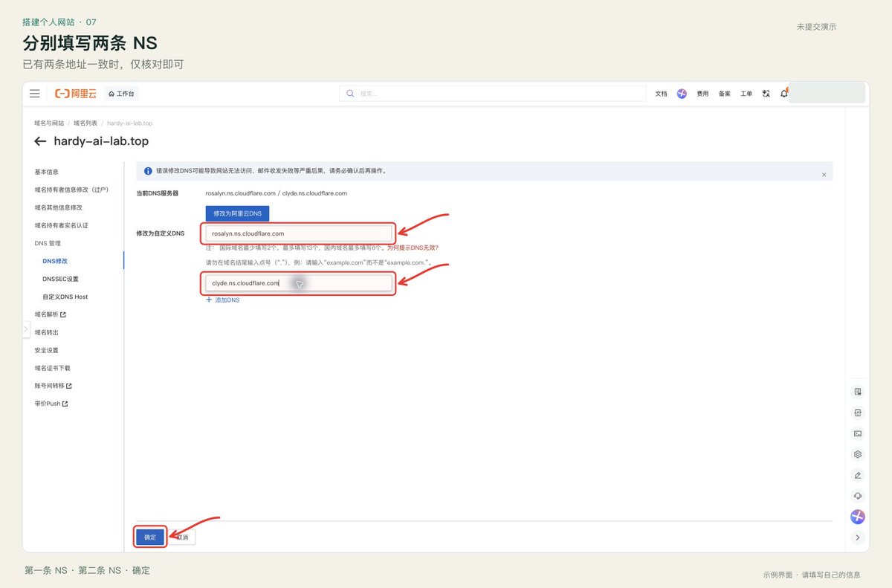Open the headset support icon in the right sidebar

click(858, 496)
